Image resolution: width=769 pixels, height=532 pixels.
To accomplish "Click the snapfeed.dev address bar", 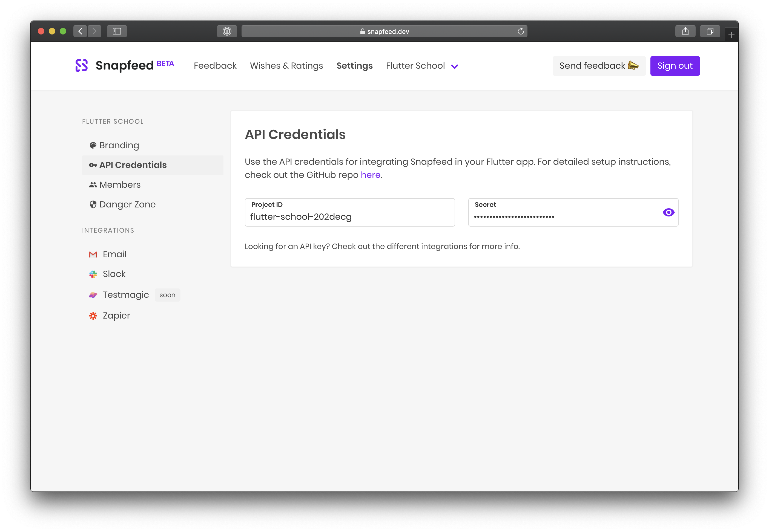I will 384,31.
